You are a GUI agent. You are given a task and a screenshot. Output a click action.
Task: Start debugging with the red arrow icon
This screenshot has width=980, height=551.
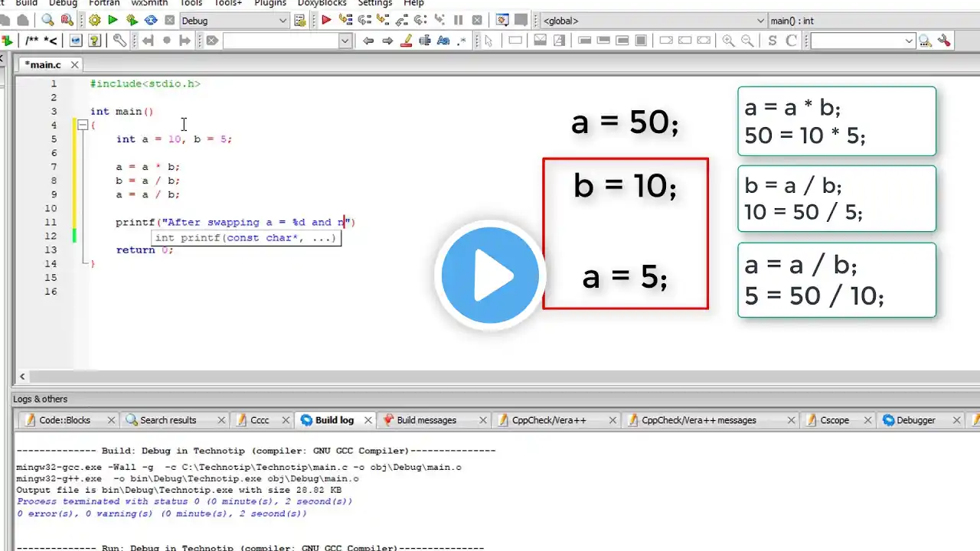[326, 21]
